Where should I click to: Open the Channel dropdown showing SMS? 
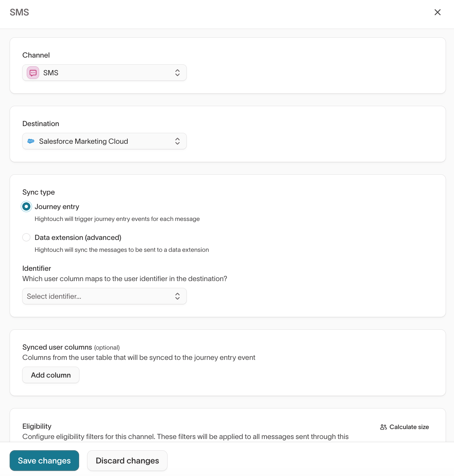click(x=104, y=73)
